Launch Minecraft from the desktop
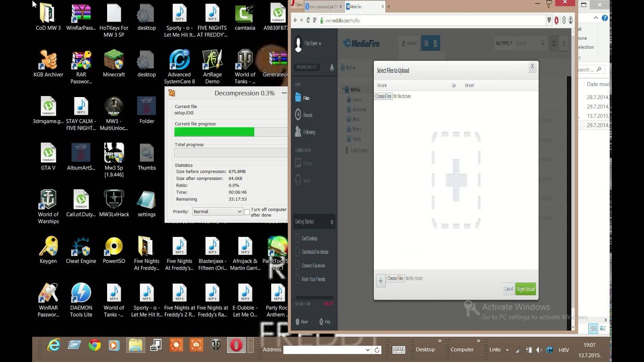Screen dimensions: 644x362 tap(114, 64)
